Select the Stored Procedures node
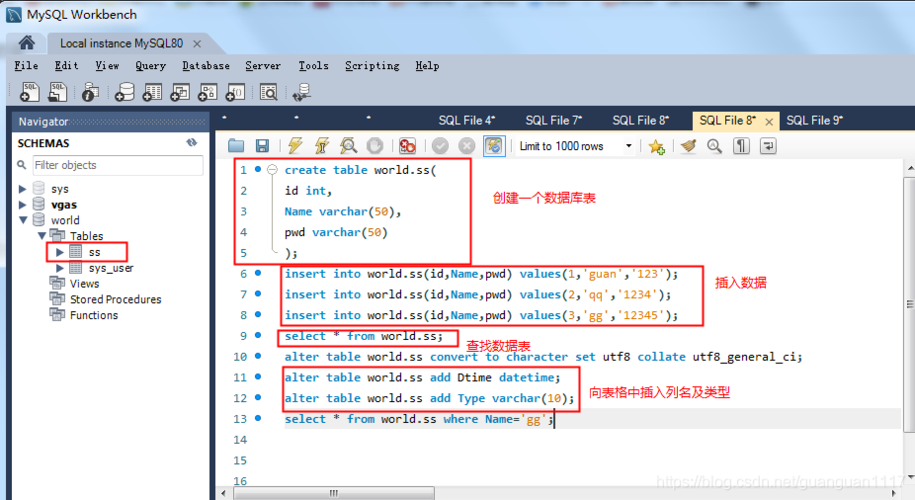 coord(116,299)
